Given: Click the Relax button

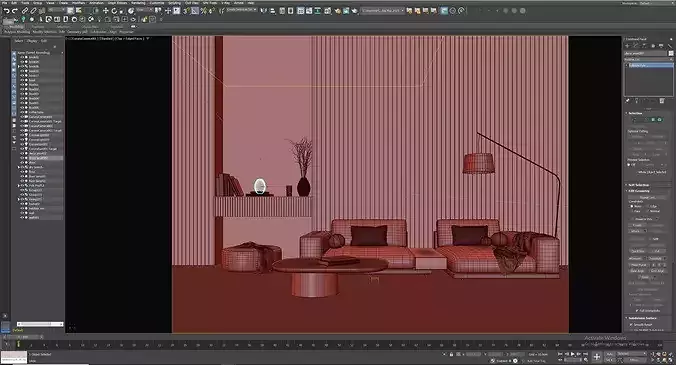Looking at the screenshot, I should tap(644, 277).
